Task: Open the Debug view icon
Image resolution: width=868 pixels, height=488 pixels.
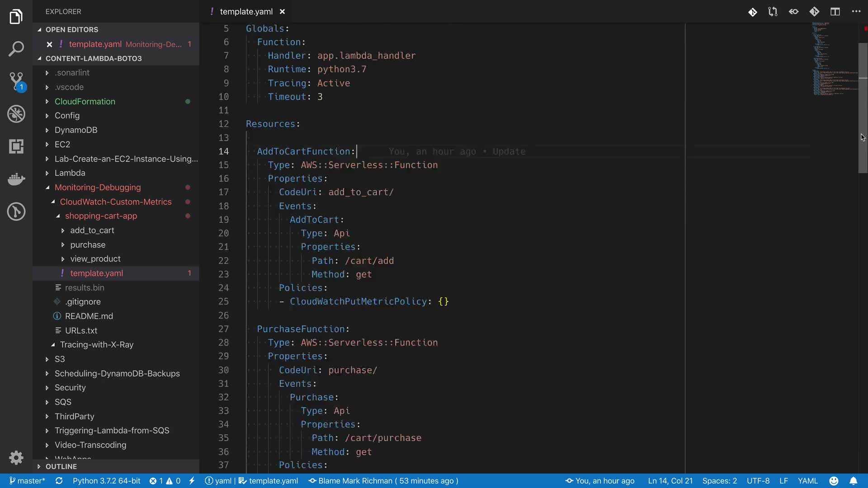Action: pyautogui.click(x=16, y=114)
